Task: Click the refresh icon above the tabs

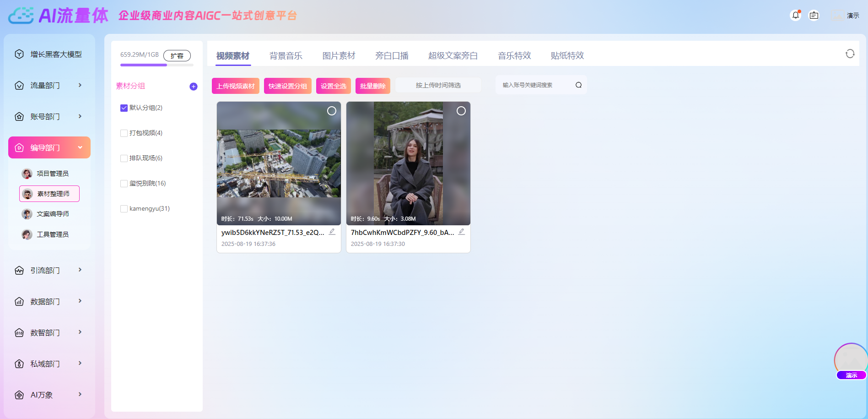Action: 850,54
